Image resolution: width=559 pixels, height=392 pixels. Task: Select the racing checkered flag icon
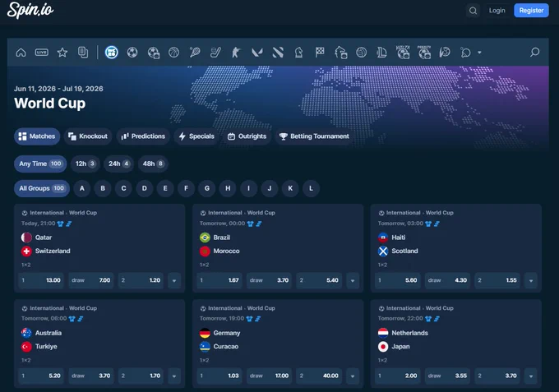(320, 53)
